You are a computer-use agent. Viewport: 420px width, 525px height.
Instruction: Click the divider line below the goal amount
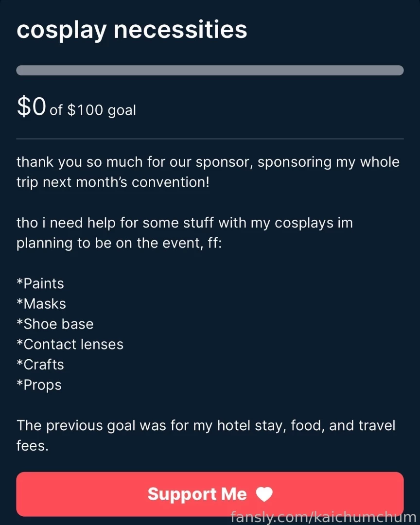(210, 139)
